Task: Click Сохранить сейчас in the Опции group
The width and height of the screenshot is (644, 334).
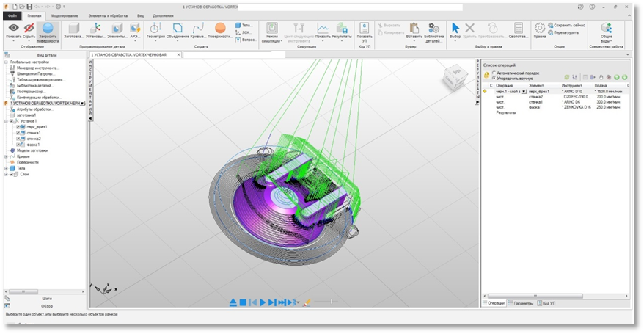Action: (568, 25)
